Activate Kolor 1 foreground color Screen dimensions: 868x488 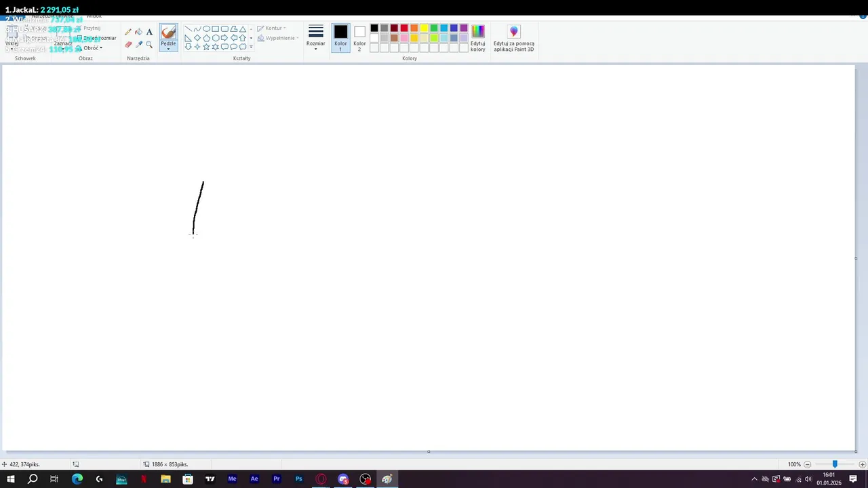340,38
